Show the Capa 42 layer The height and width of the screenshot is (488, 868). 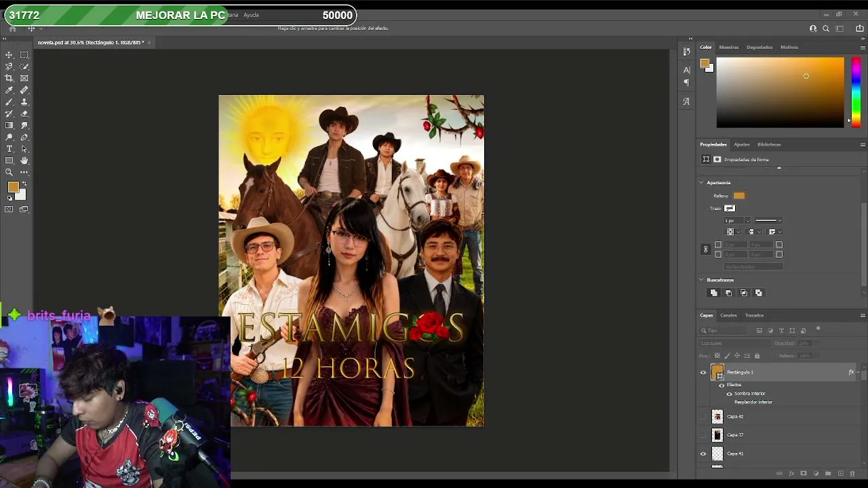tap(703, 417)
